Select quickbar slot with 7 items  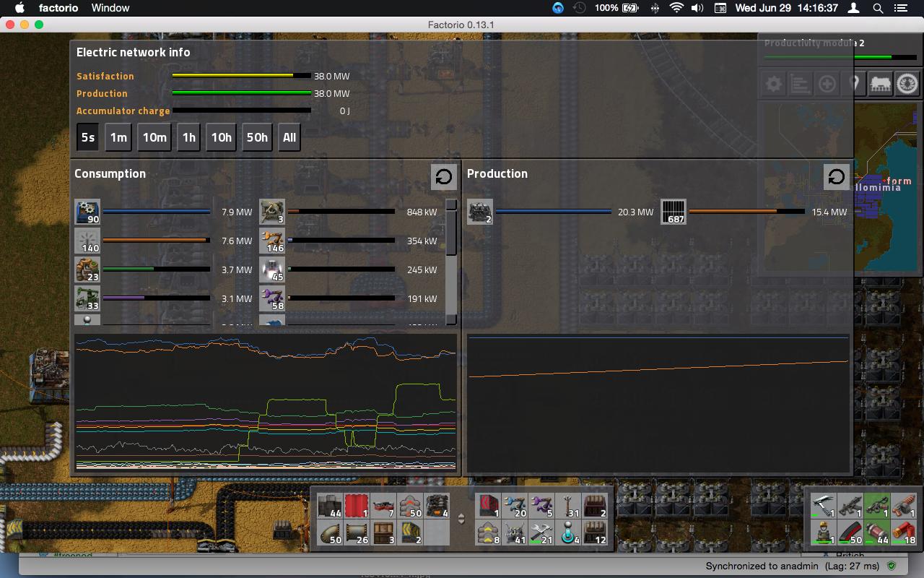click(x=383, y=506)
